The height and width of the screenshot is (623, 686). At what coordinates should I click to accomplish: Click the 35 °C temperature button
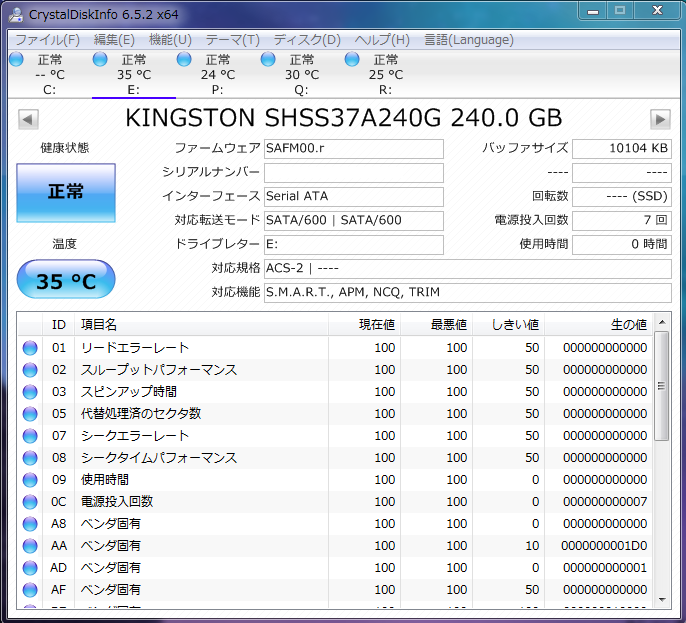[x=66, y=280]
